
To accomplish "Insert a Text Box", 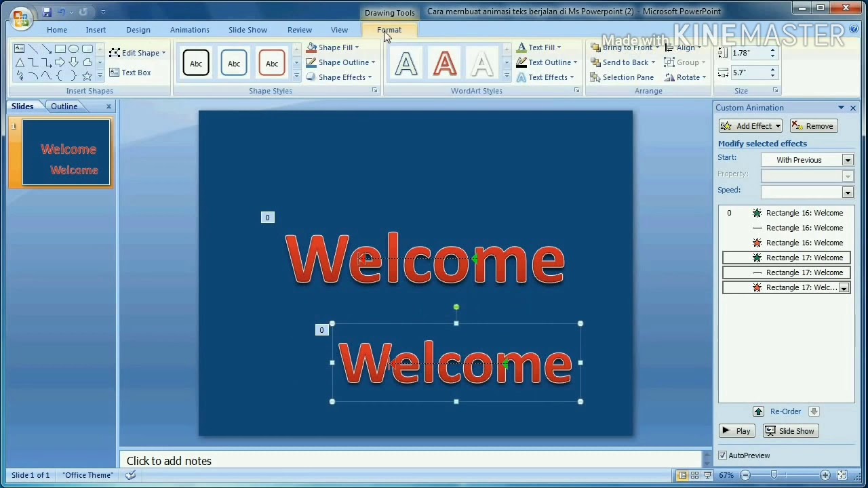I will 130,73.
